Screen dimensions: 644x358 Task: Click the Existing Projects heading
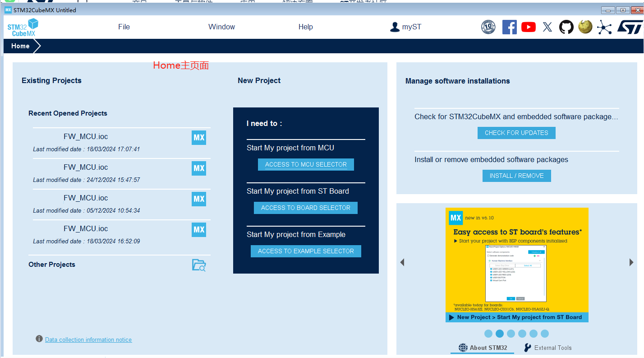(51, 81)
